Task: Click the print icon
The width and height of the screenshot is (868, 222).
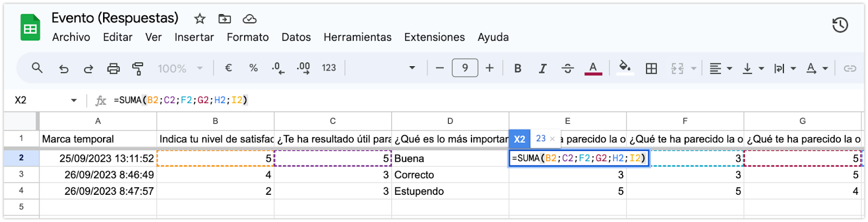Action: [113, 68]
